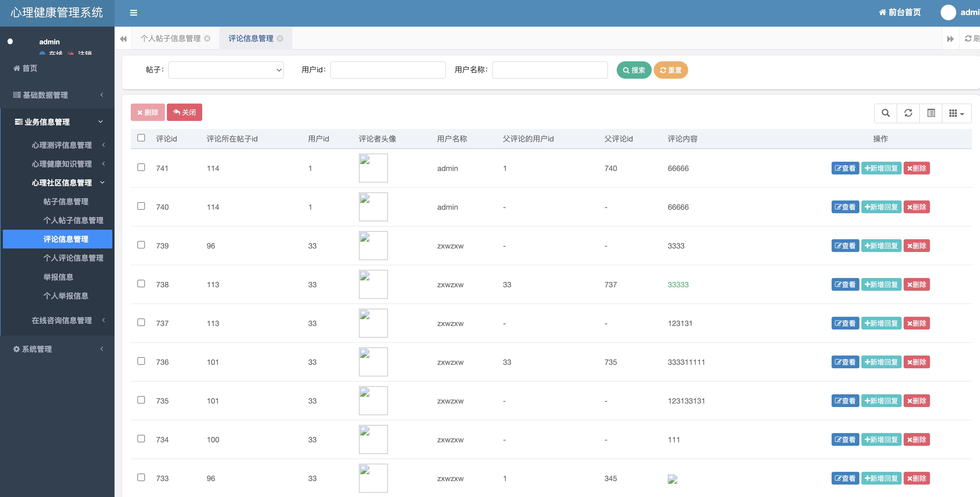Viewport: 980px width, 497px height.
Task: Click avatar thumbnail of comment 738
Action: 373,285
